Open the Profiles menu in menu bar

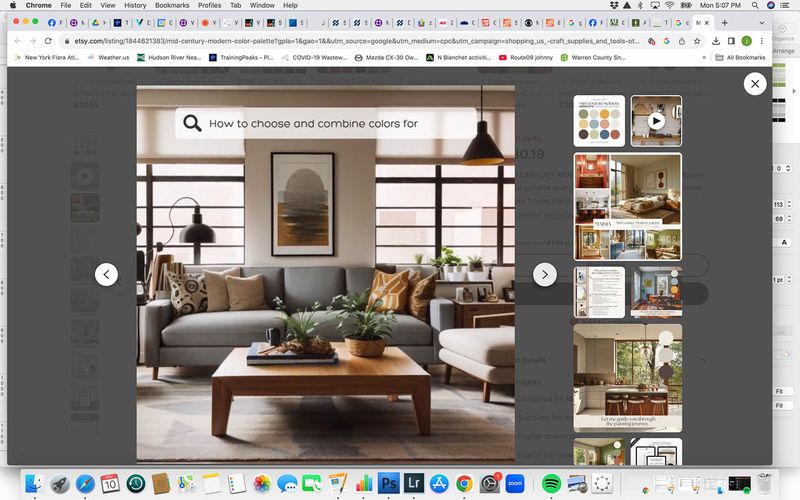(x=209, y=5)
